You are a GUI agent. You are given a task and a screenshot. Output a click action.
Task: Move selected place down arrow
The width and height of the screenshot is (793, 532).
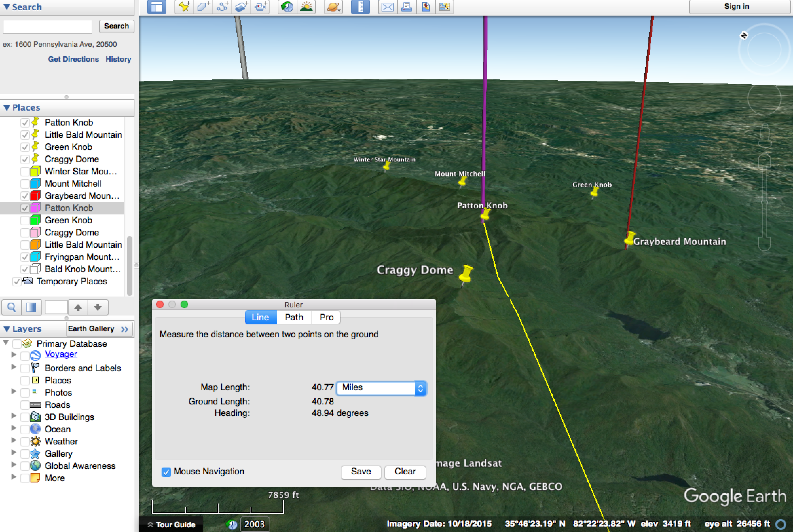point(98,307)
